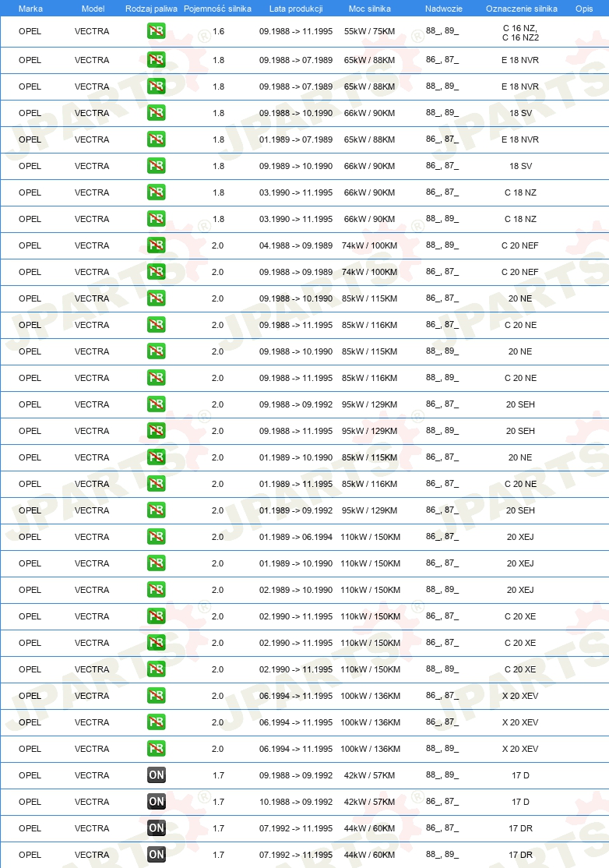Click the petrol icon for 20 XEJ 01.1989 -> 06.1994

[157, 536]
